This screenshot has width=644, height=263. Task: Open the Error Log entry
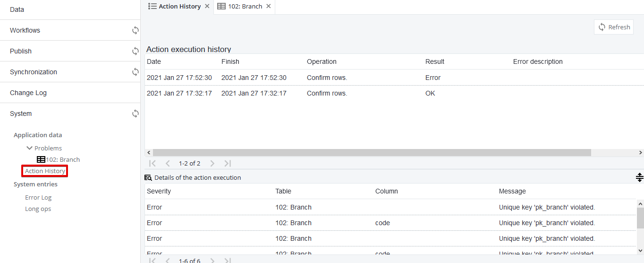(x=38, y=197)
